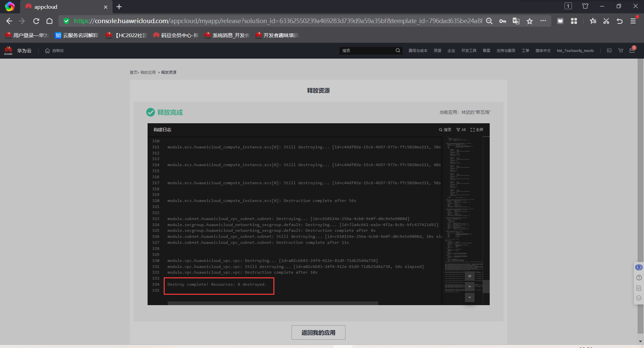This screenshot has width=644, height=348.
Task: Click the log minimap preview
Action: [463, 214]
